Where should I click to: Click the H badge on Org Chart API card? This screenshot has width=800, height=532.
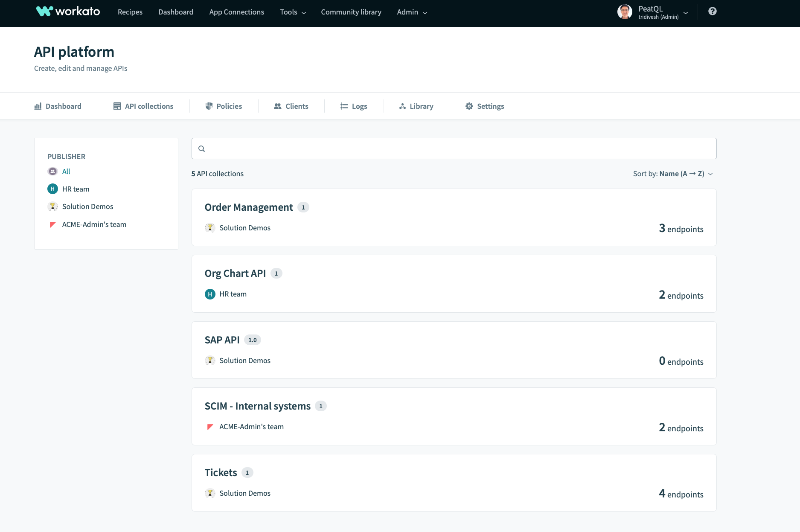pyautogui.click(x=210, y=294)
